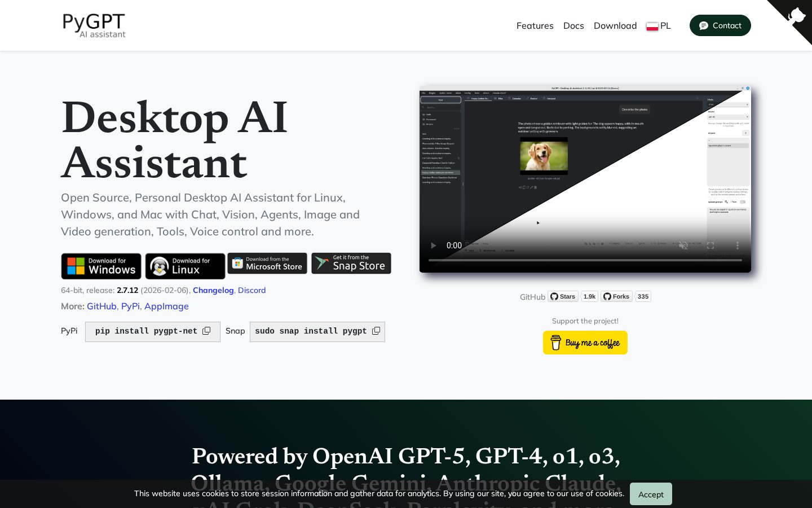
Task: Click the Desktop AI Assistant heading
Action: tap(175, 140)
